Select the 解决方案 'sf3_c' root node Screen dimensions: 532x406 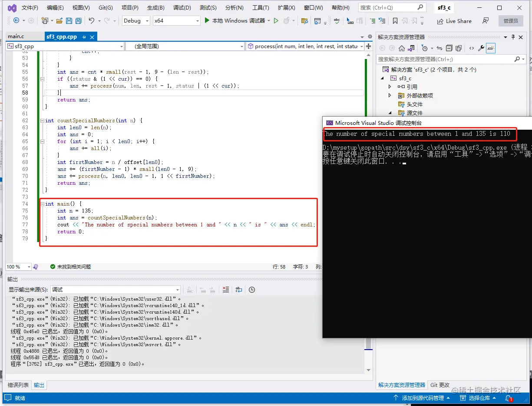click(x=430, y=69)
